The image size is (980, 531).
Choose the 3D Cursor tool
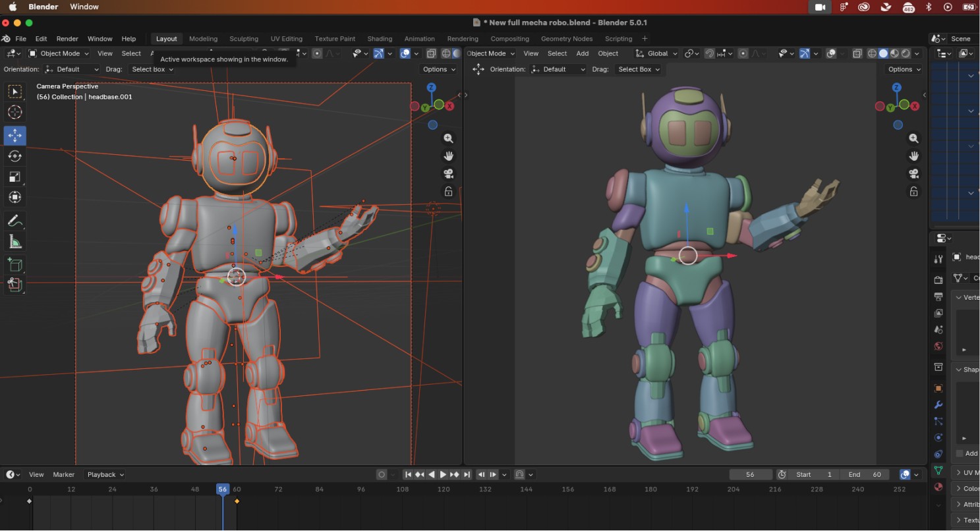(14, 112)
